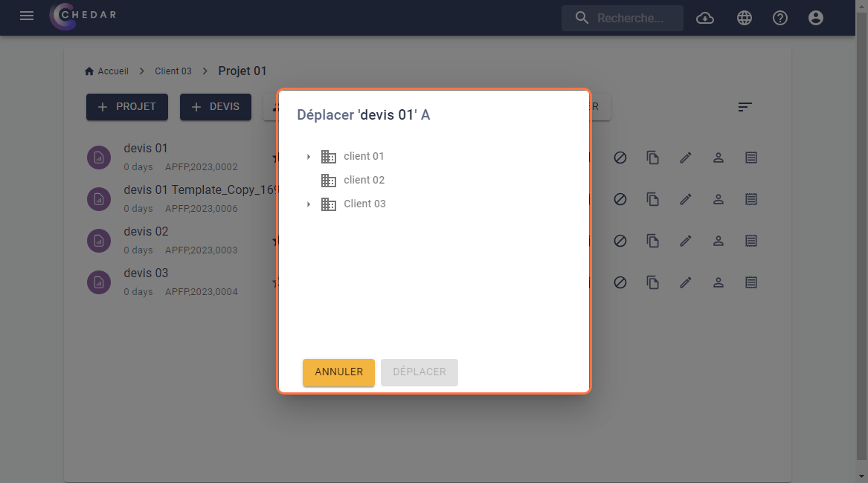This screenshot has height=483, width=868.
Task: Click the cloud download icon
Action: point(704,19)
